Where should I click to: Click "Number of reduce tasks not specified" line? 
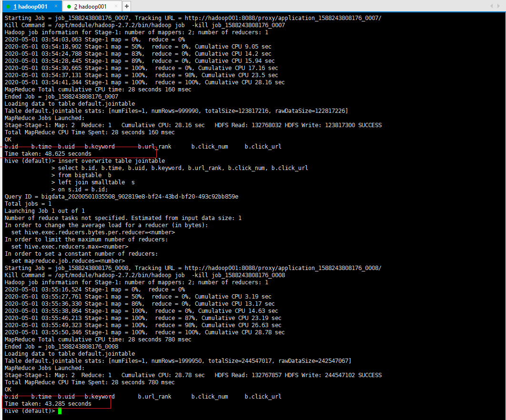point(123,218)
